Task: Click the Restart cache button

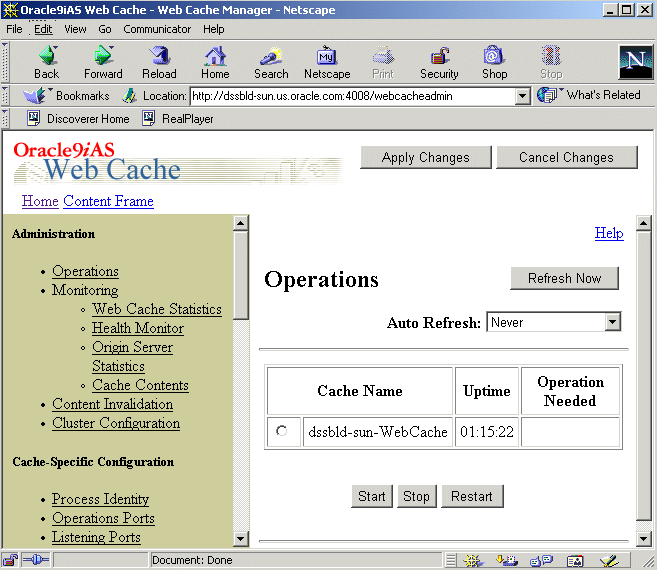Action: (x=472, y=496)
